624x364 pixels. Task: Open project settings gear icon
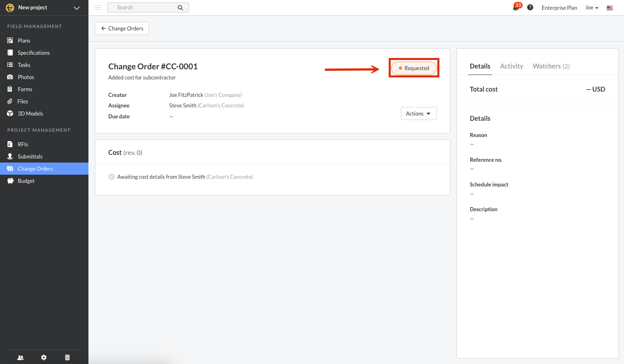click(x=44, y=358)
